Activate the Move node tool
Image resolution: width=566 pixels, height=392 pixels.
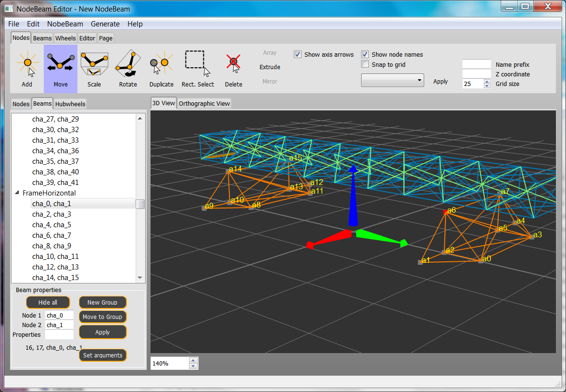coord(61,69)
